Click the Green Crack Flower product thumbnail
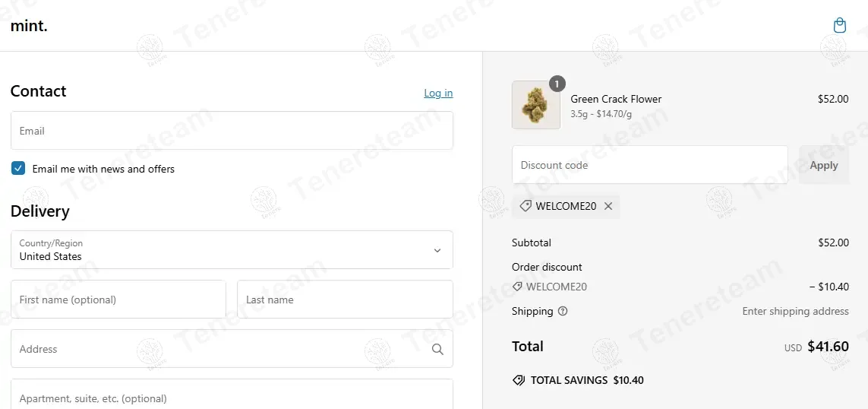868x409 pixels. (536, 105)
